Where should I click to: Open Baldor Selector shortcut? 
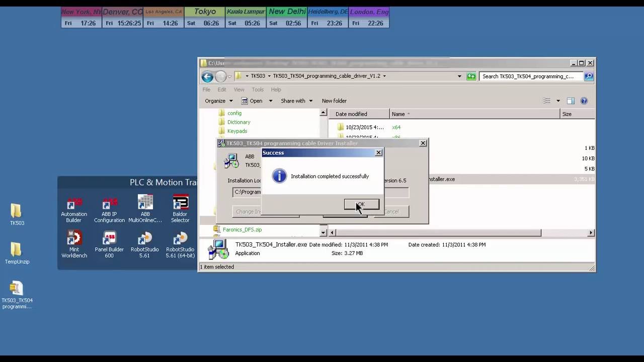coord(180,209)
